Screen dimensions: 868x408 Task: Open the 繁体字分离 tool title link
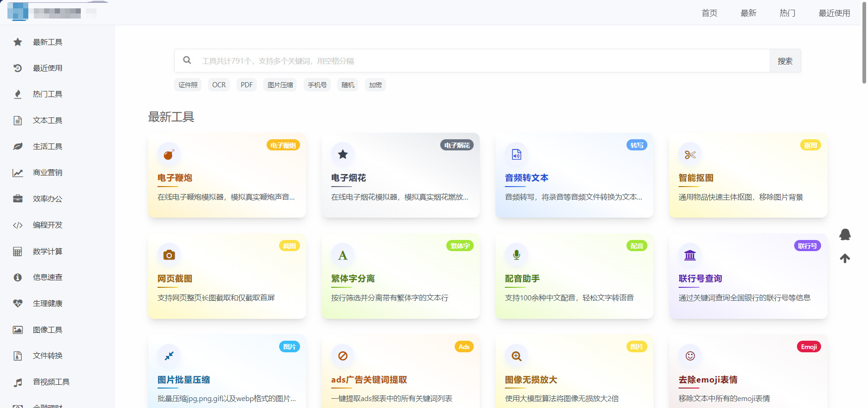click(x=353, y=278)
